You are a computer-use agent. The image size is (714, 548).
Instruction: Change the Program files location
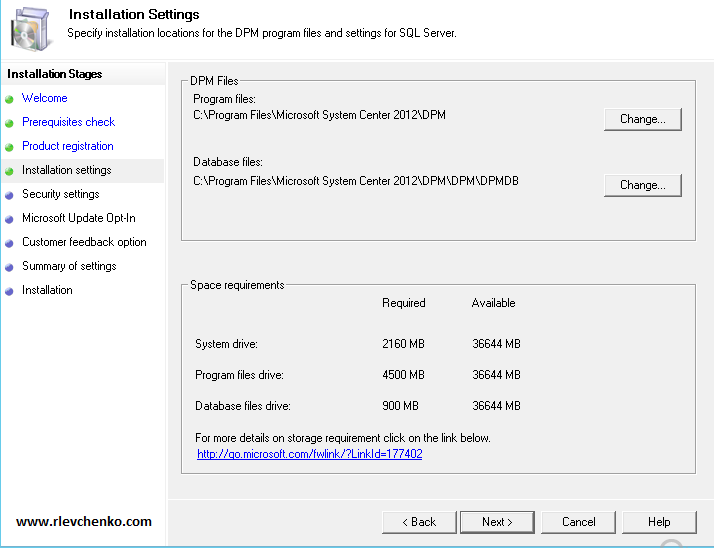coord(643,119)
